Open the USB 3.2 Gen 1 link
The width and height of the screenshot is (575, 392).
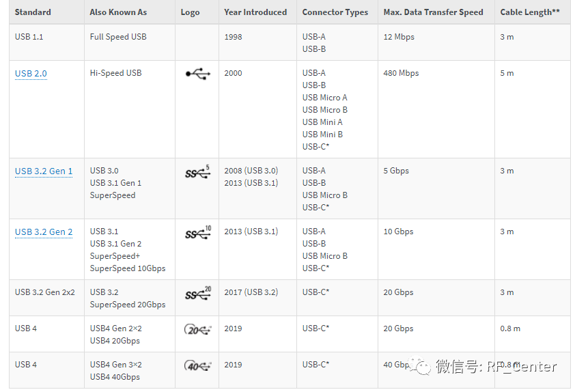pyautogui.click(x=44, y=171)
